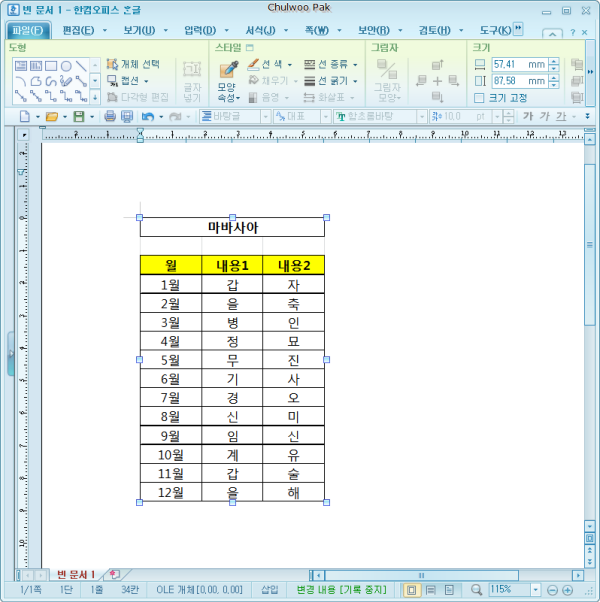Open the 파일 file menu

(x=28, y=30)
